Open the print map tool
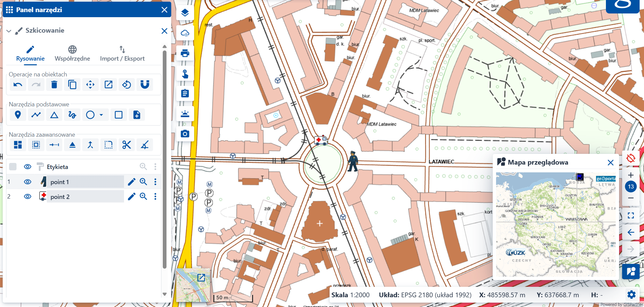Screen dimensions: 644x307 tap(185, 53)
